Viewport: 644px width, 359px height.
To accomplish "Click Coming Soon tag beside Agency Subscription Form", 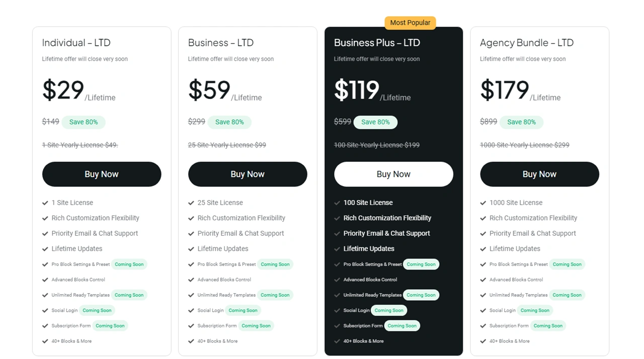I will (x=548, y=326).
